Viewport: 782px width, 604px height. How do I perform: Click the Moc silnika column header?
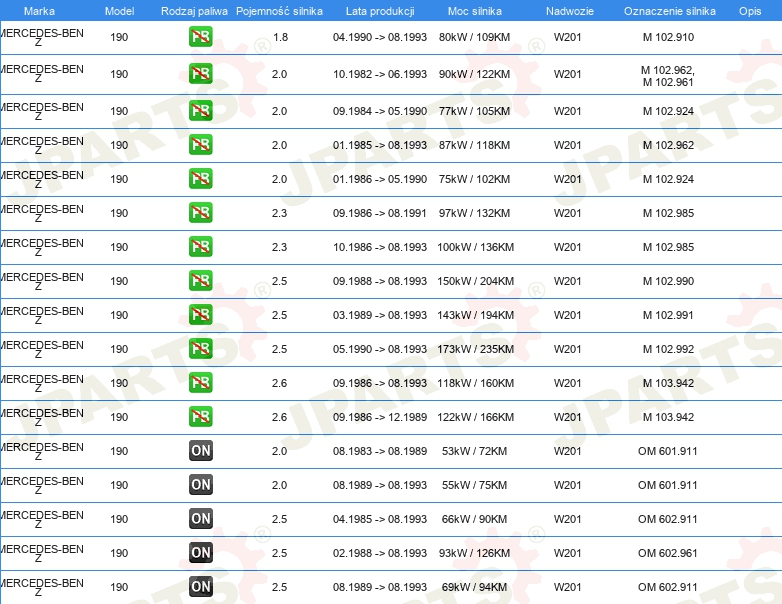click(x=475, y=11)
